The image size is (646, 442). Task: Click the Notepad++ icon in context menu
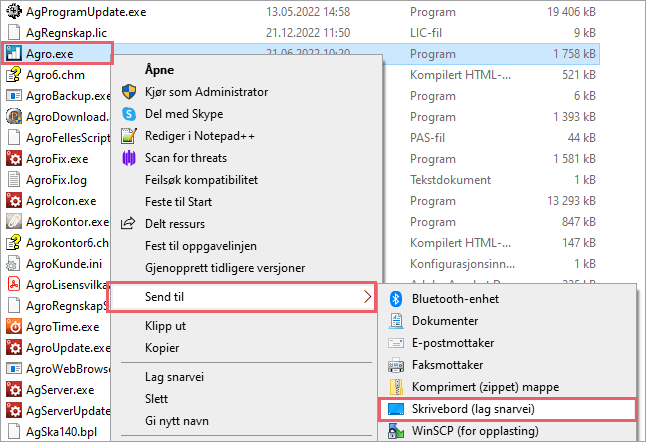point(129,136)
